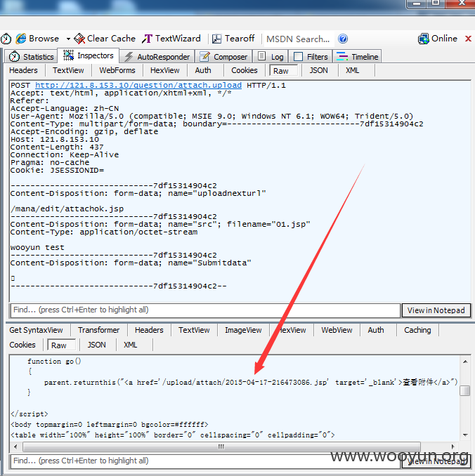Select the Inspectors tab
The image size is (475, 476).
(89, 55)
